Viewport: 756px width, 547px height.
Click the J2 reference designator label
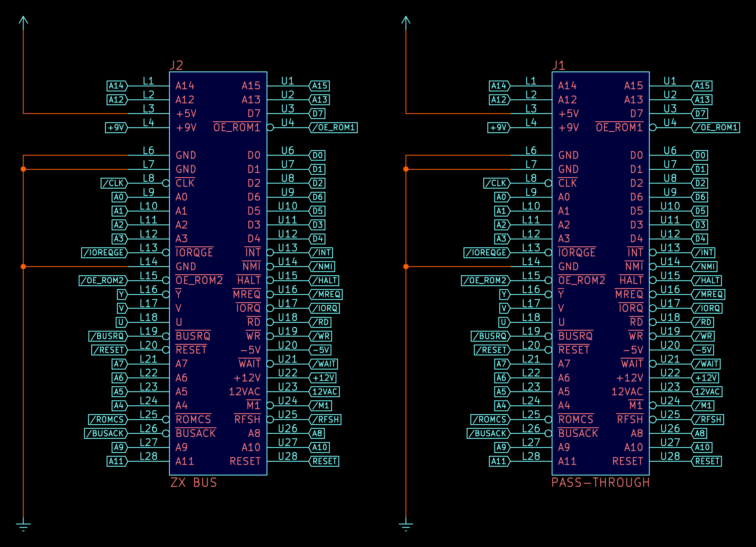pyautogui.click(x=176, y=65)
